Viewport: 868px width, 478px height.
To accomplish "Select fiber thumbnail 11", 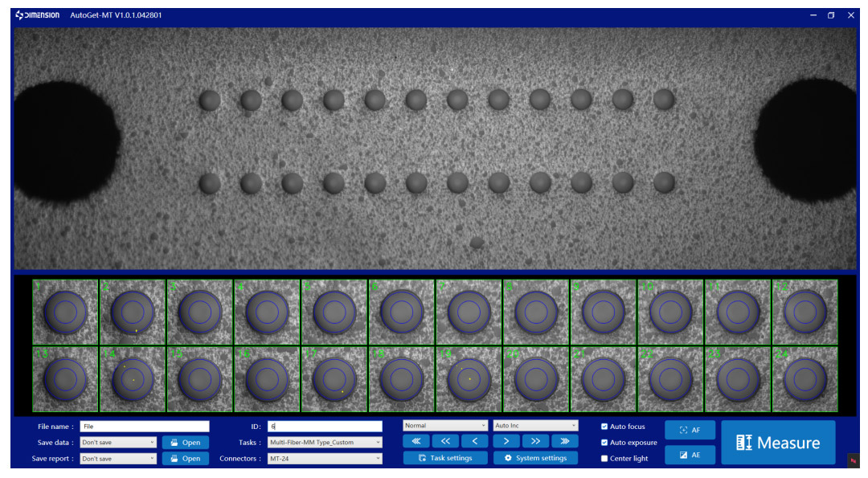I will click(738, 312).
